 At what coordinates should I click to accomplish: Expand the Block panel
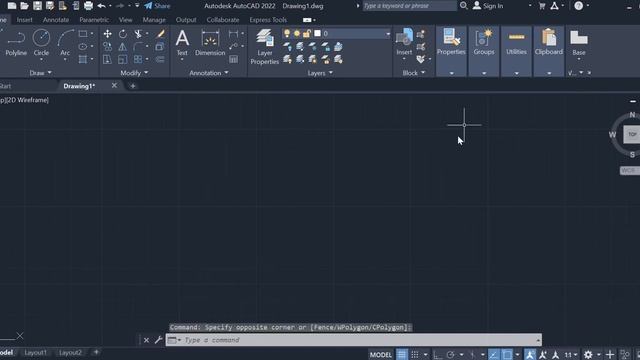tap(414, 73)
